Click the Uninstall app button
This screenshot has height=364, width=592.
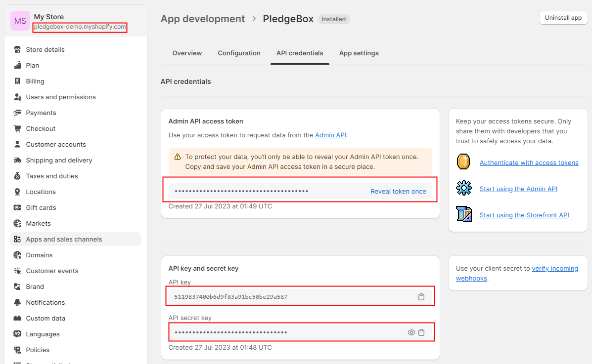[563, 18]
